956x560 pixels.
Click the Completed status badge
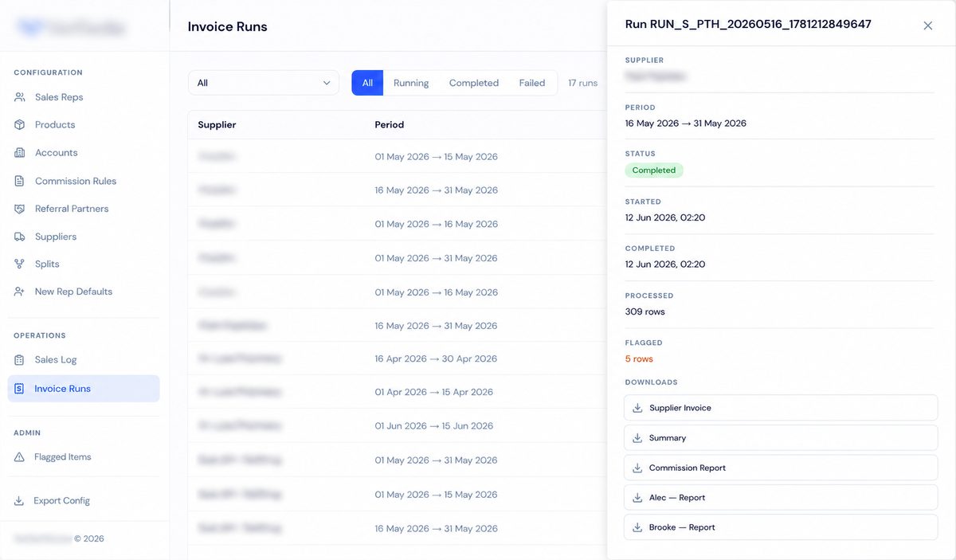[x=654, y=170]
